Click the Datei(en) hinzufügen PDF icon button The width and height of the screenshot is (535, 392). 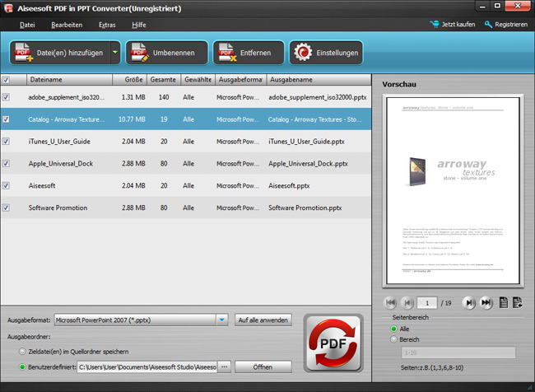(x=60, y=53)
